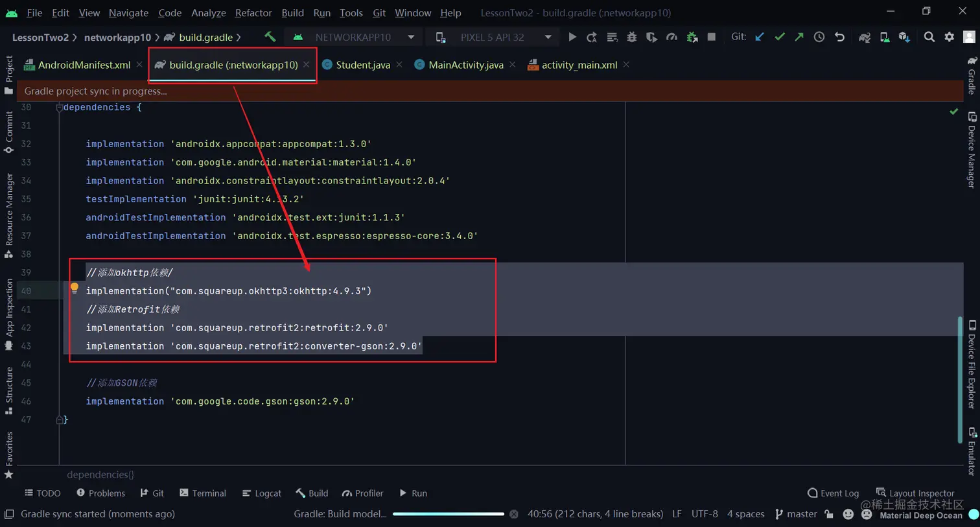Open the Terminal tool window

pyautogui.click(x=203, y=493)
